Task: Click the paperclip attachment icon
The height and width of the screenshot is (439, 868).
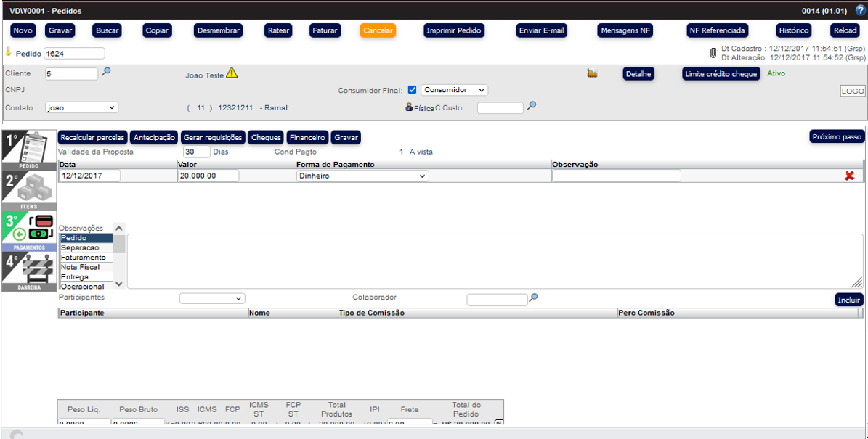Action: [713, 53]
